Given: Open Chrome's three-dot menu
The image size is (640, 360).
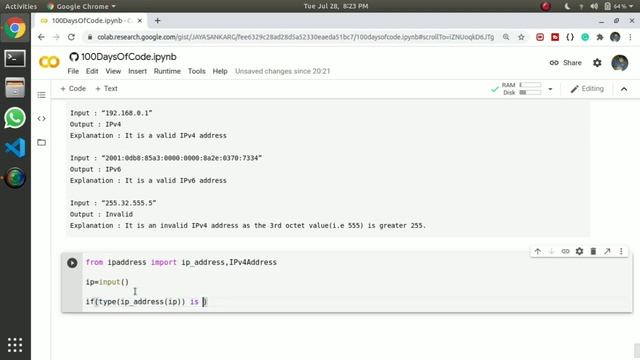Looking at the screenshot, I should [630, 37].
